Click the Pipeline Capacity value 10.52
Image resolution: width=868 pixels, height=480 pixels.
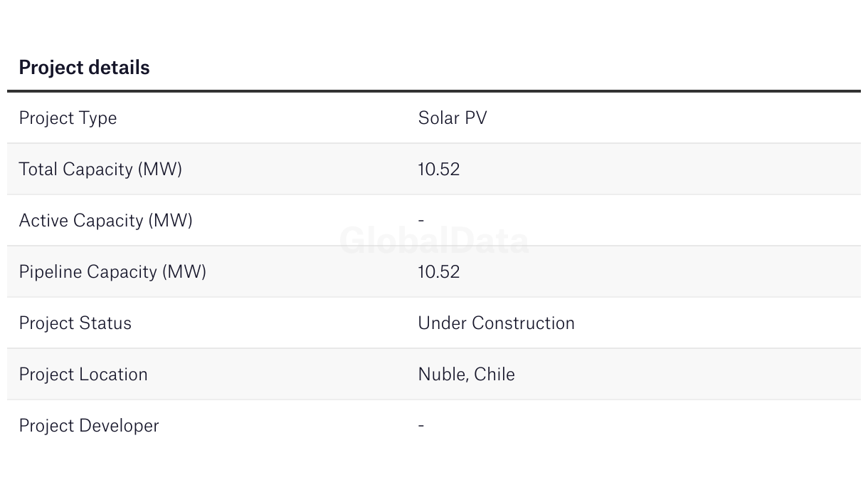(x=439, y=271)
